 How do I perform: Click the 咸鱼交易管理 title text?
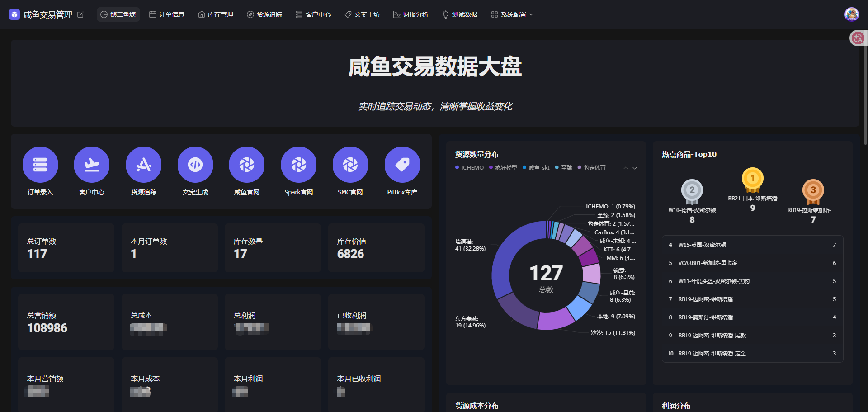pos(48,14)
